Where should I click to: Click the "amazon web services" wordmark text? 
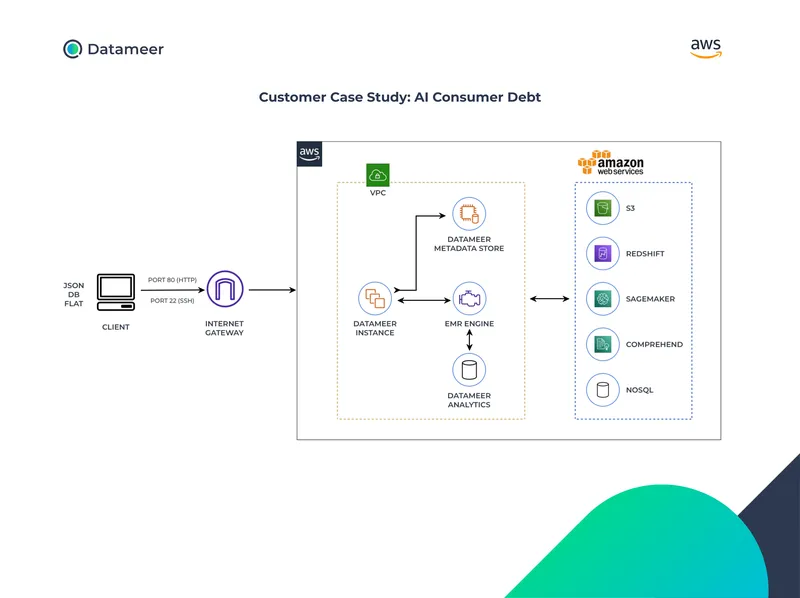point(620,166)
